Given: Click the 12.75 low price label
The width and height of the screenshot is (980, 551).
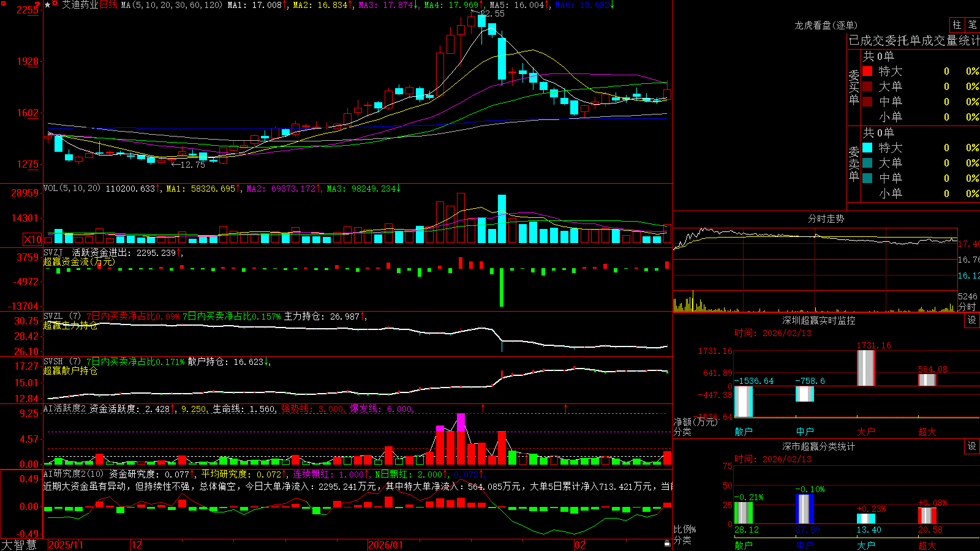Looking at the screenshot, I should [x=192, y=165].
